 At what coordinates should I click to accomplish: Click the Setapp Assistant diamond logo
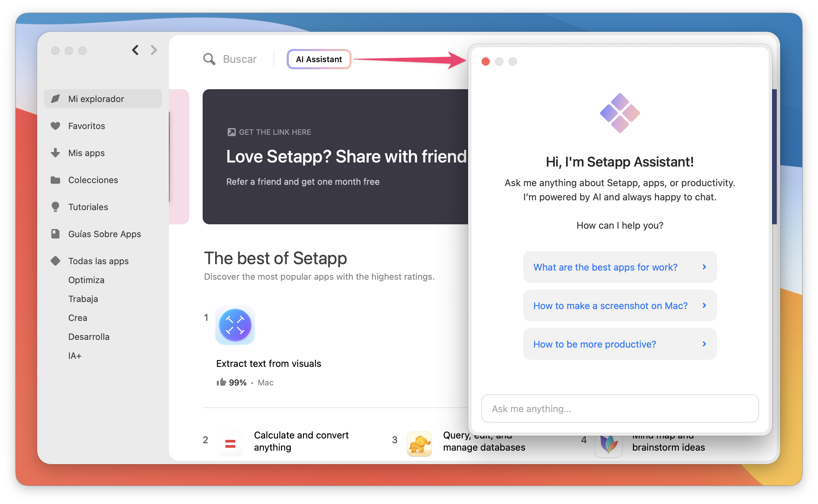pos(620,113)
